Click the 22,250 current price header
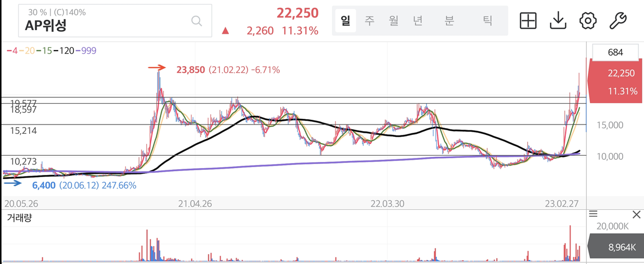This screenshot has height=264, width=644. (297, 13)
